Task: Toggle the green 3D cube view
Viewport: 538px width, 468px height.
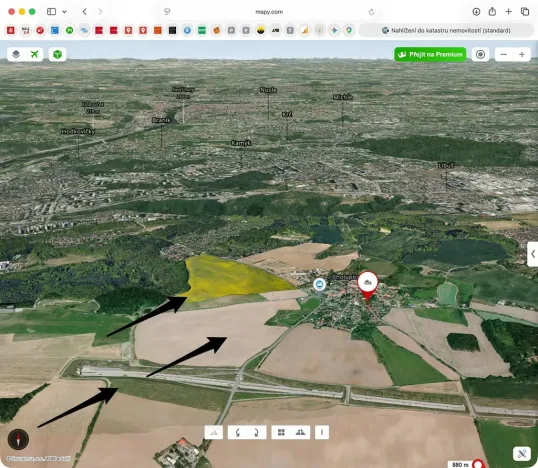Action: [57, 54]
